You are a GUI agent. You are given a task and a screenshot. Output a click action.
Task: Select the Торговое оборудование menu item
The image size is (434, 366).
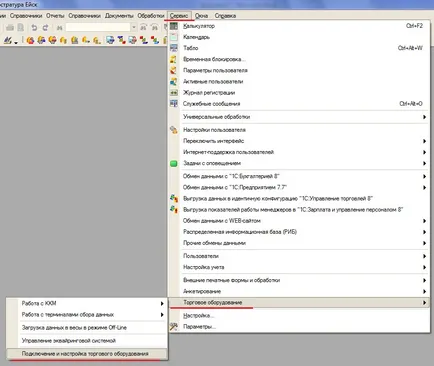[x=299, y=303]
